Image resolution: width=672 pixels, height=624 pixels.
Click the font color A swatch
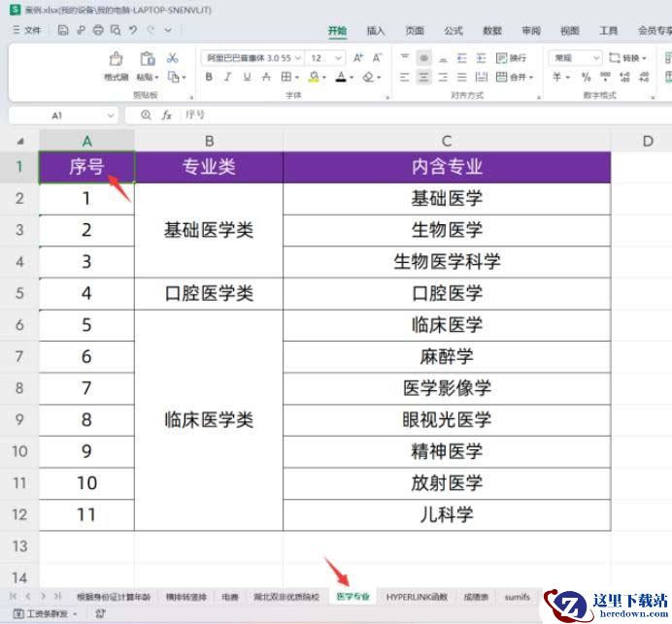340,77
